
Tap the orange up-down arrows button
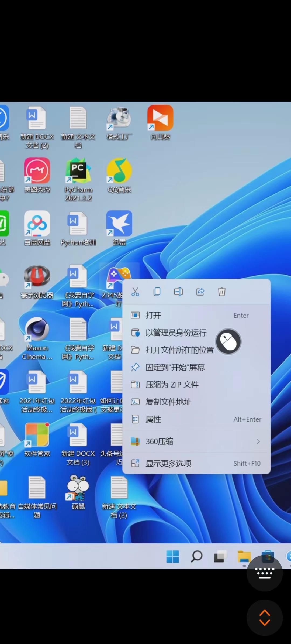[x=264, y=617]
